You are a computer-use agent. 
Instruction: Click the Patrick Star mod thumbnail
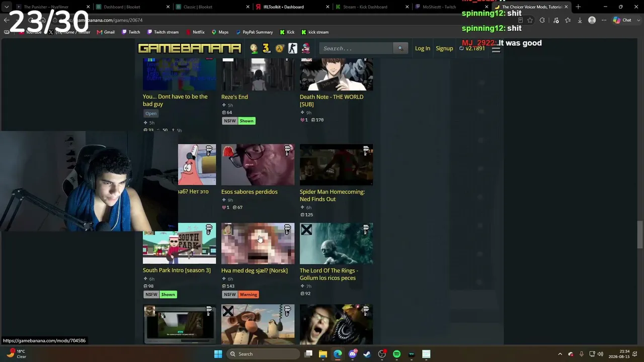[x=197, y=165]
